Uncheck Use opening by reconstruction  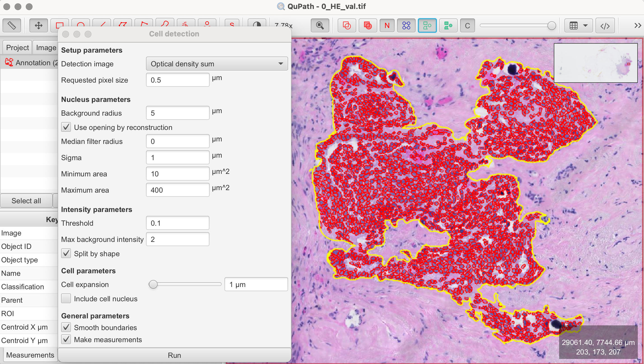pos(66,127)
